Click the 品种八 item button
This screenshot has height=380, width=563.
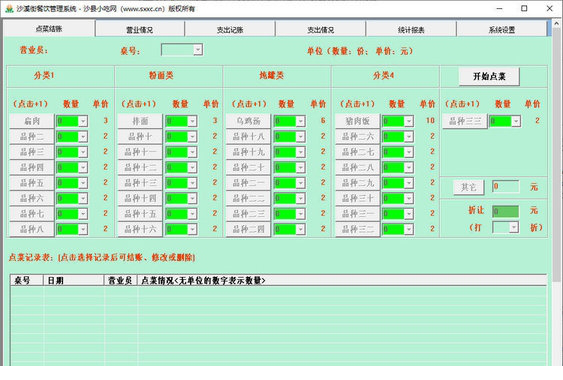[x=32, y=229]
